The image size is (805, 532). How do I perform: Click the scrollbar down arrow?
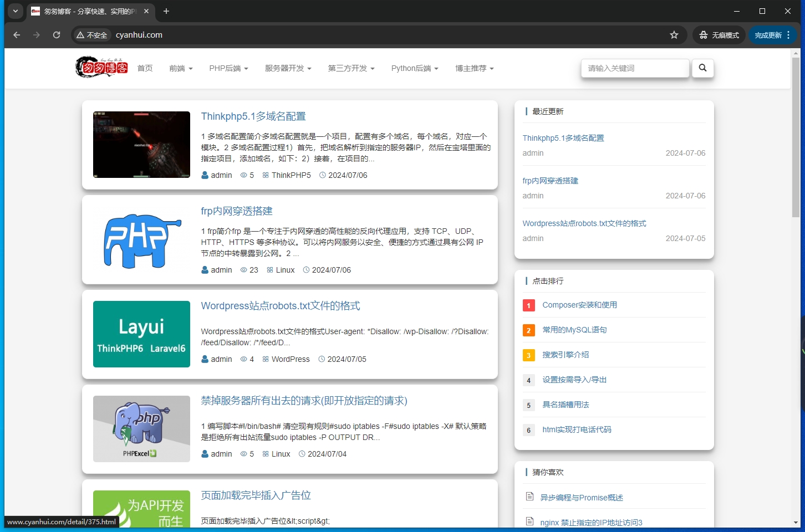pyautogui.click(x=796, y=523)
